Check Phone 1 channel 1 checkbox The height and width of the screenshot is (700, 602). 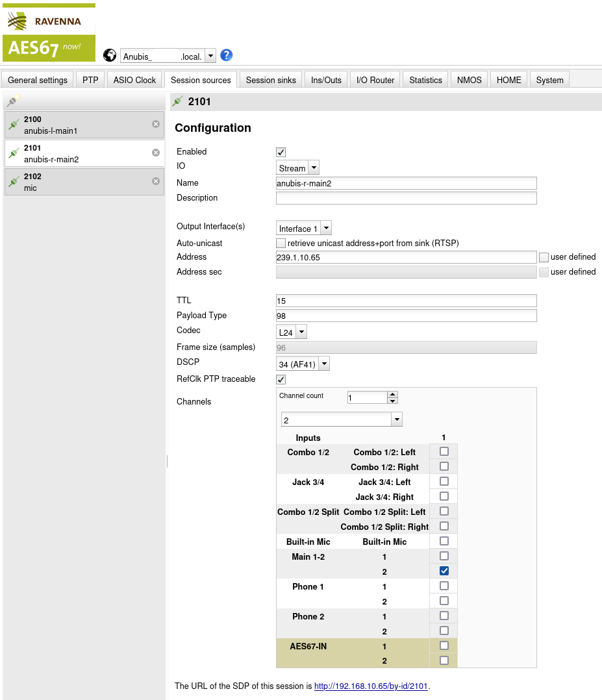click(x=444, y=586)
